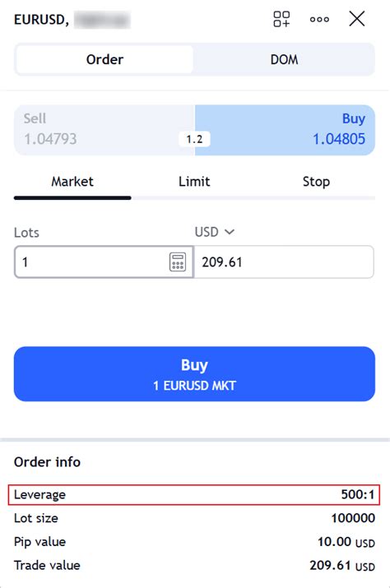Open the widget layout add icon
The height and width of the screenshot is (588, 390).
click(x=281, y=19)
